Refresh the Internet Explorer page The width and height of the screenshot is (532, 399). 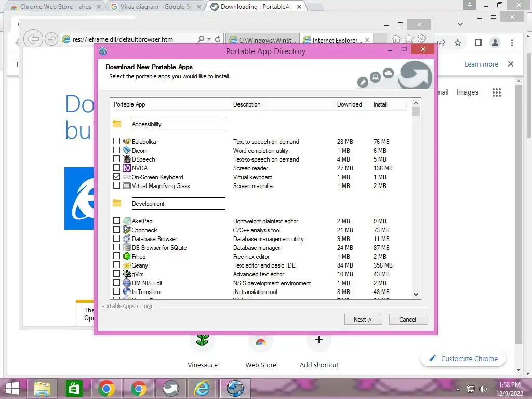218,39
